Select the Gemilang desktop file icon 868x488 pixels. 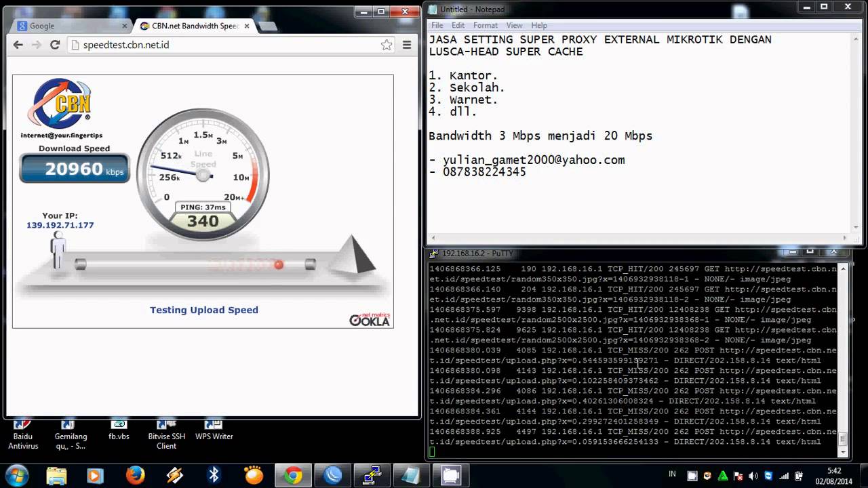click(71, 435)
